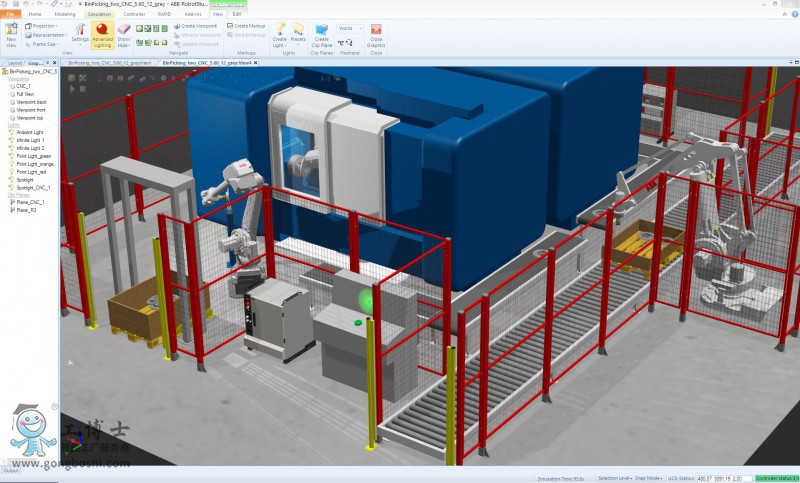Viewport: 800px width, 483px height.
Task: Open the File menu tab
Action: click(10, 14)
